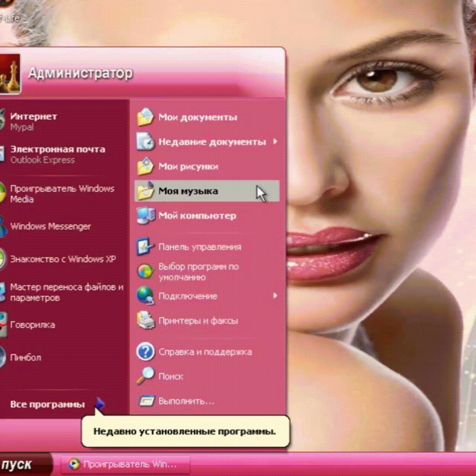This screenshot has height=476, width=476.
Task: Open Мои рисунки
Action: (x=207, y=166)
